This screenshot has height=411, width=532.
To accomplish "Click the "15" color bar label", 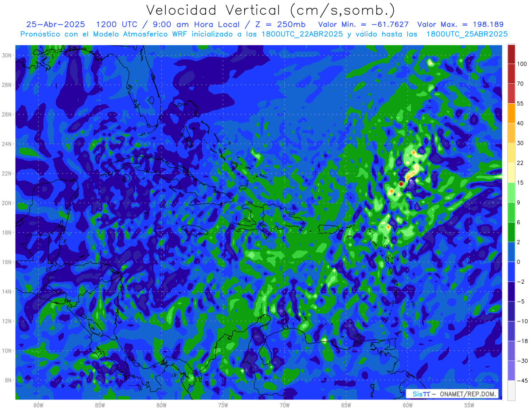I will pos(520,183).
